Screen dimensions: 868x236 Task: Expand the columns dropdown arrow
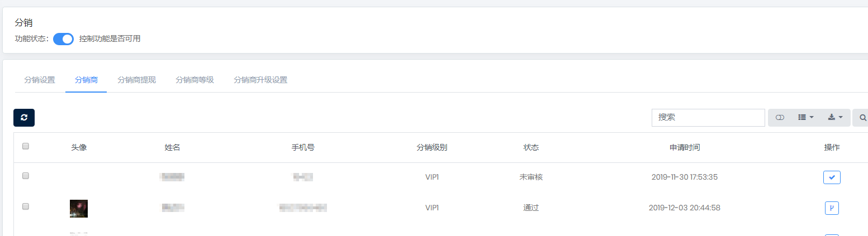[812, 118]
